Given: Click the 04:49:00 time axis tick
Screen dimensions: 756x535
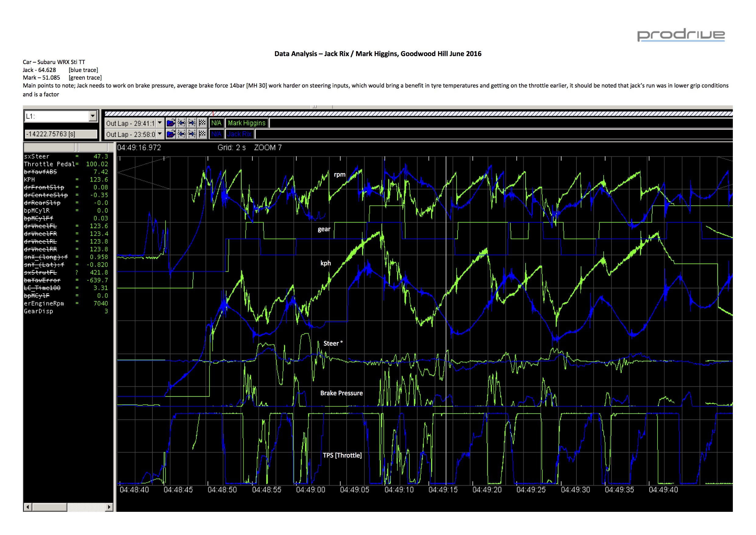Looking at the screenshot, I should click(311, 490).
